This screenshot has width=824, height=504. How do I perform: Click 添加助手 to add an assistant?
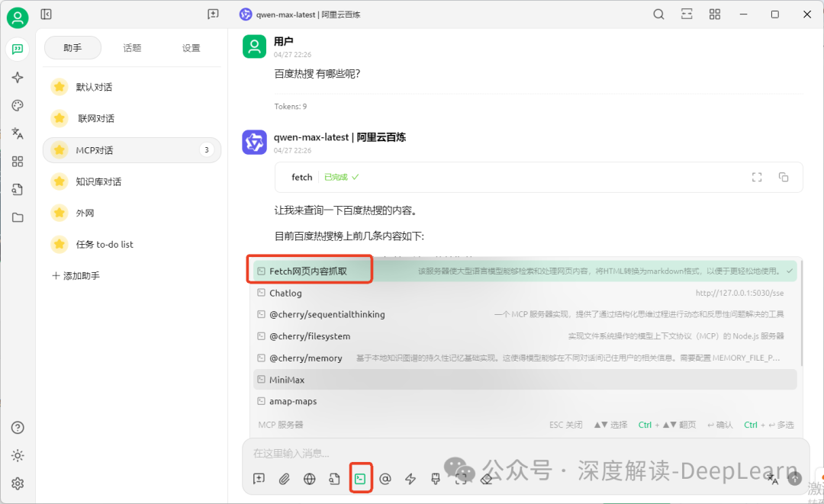(76, 275)
